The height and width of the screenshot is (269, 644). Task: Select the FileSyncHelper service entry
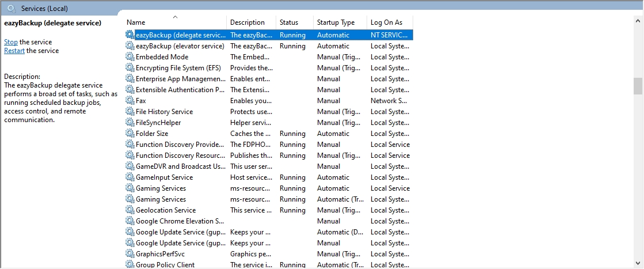(158, 123)
